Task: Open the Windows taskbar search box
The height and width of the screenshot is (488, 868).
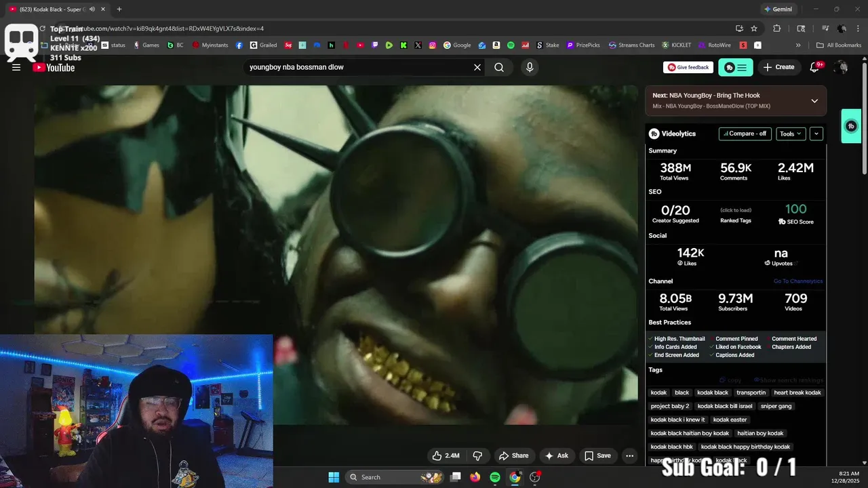Action: (x=395, y=477)
